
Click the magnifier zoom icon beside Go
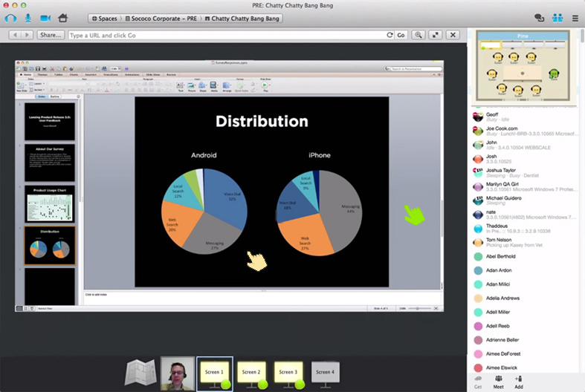click(419, 35)
